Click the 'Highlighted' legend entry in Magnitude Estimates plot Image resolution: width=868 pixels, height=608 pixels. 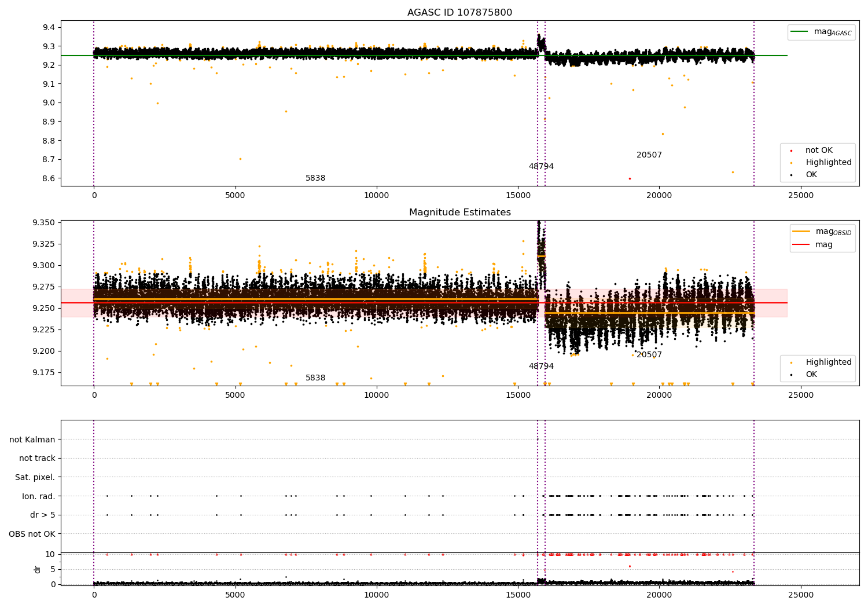[828, 362]
